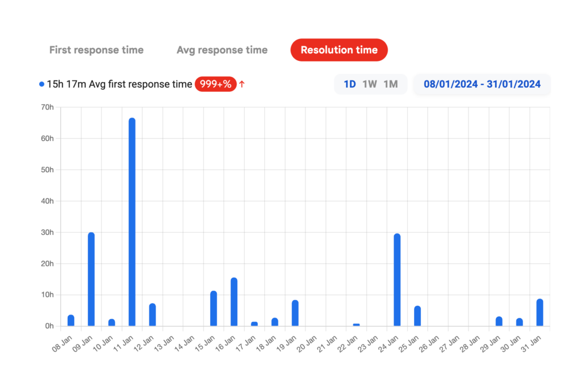Click the 16 Jan bar
588x392 pixels.
[234, 302]
